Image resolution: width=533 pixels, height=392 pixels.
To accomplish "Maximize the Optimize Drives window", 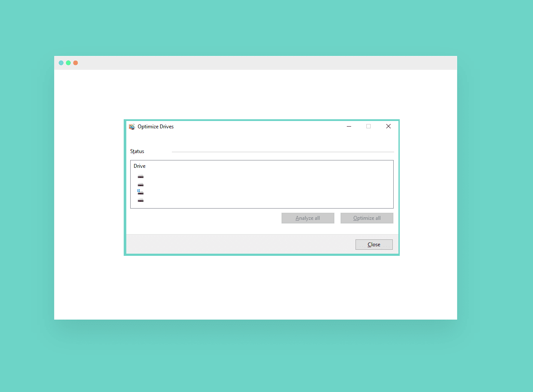I will point(368,127).
